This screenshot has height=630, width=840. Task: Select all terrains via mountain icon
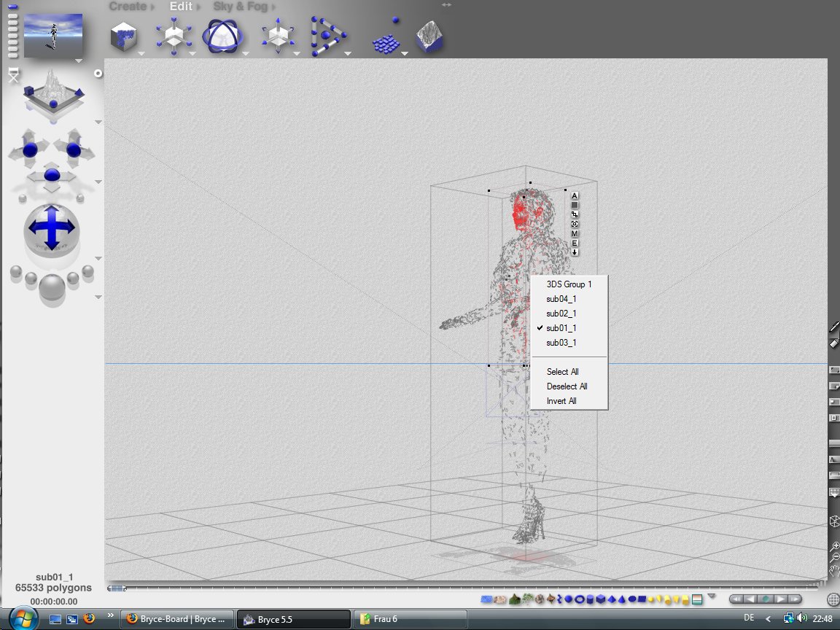515,599
